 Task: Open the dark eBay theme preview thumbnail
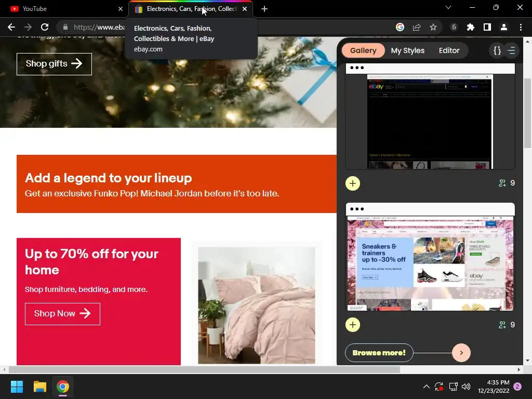[x=430, y=121]
